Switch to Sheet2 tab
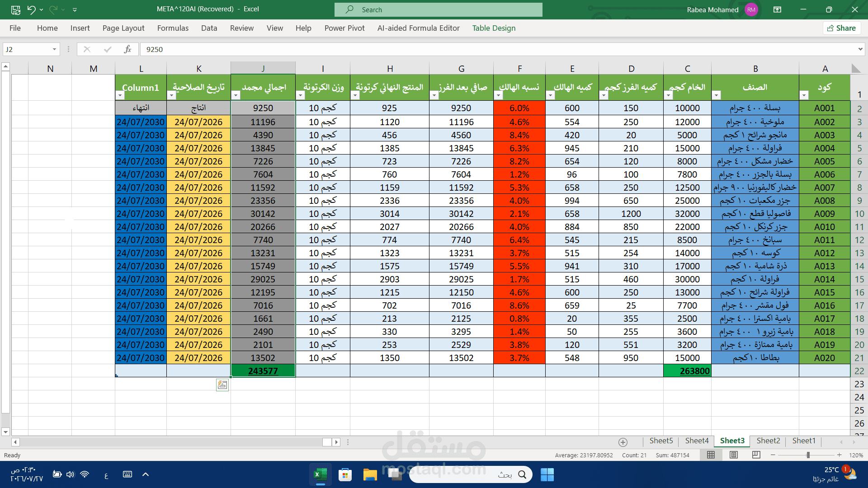 pos(768,441)
